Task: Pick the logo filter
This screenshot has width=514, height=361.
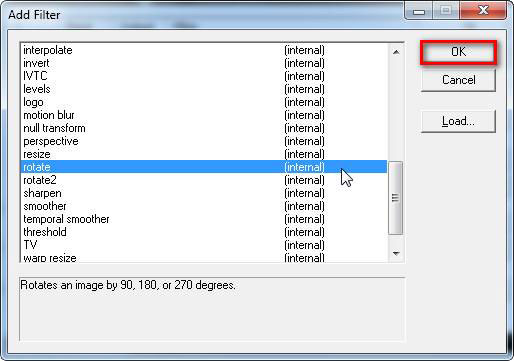Action: pos(204,102)
